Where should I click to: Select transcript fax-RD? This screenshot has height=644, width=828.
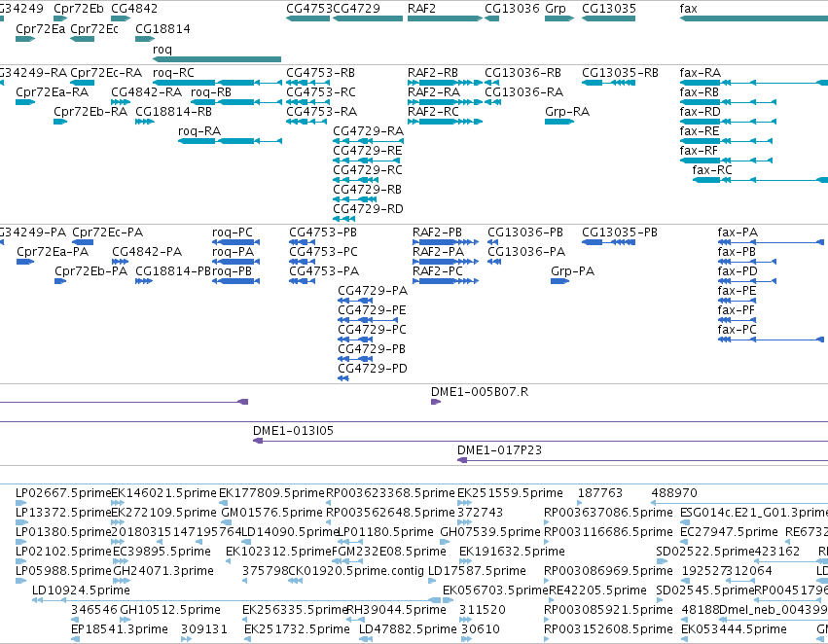pos(728,122)
